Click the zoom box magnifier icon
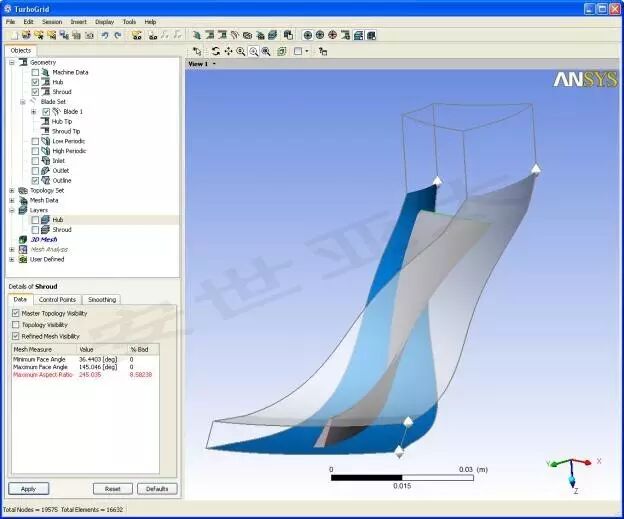 (266, 51)
